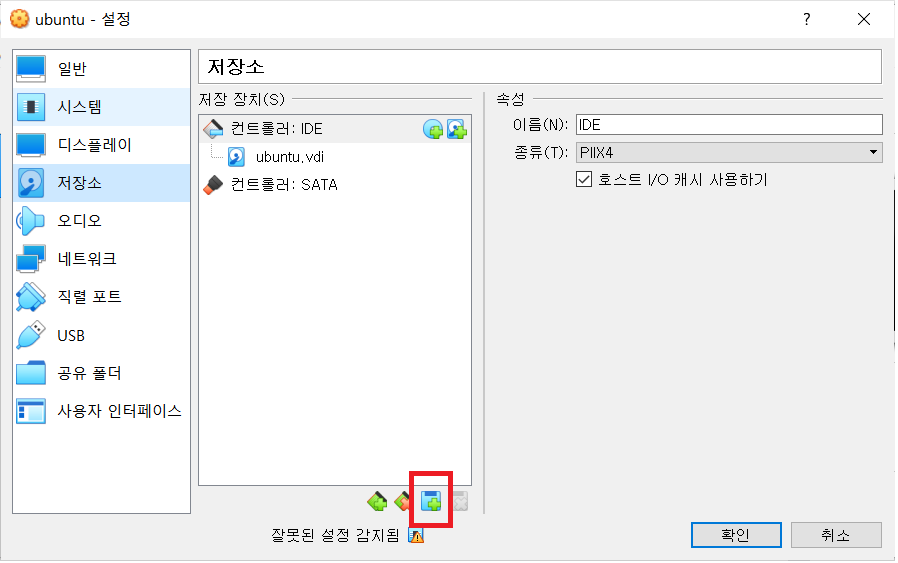This screenshot has height=563, width=898.
Task: Click the add optical drive icon on IDE controller
Action: click(x=433, y=129)
